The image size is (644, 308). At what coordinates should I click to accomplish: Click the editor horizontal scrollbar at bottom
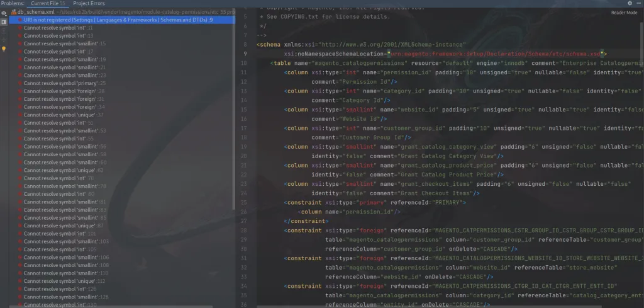[x=440, y=305]
